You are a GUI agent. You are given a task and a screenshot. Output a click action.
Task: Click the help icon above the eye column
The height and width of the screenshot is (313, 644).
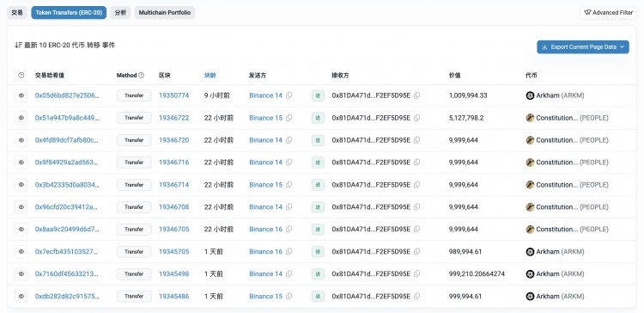(21, 76)
